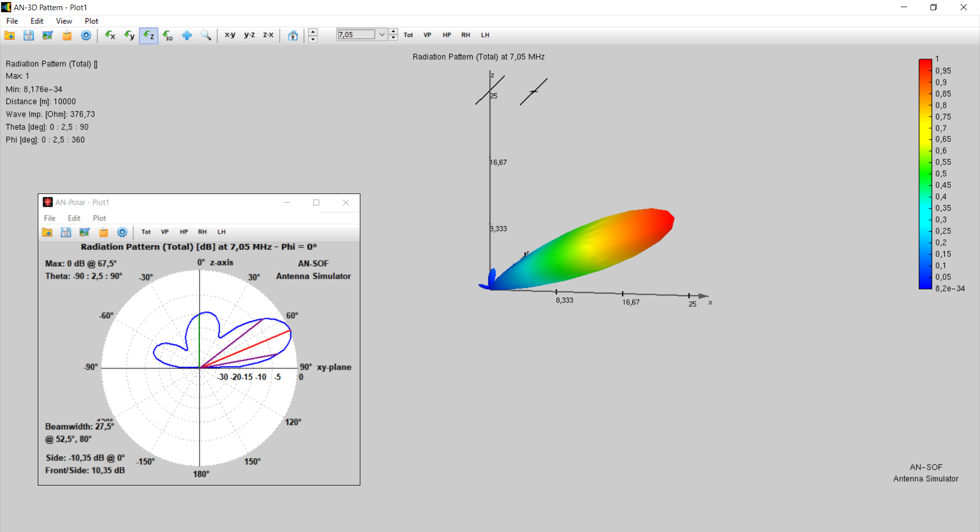Open the View menu

pos(64,21)
